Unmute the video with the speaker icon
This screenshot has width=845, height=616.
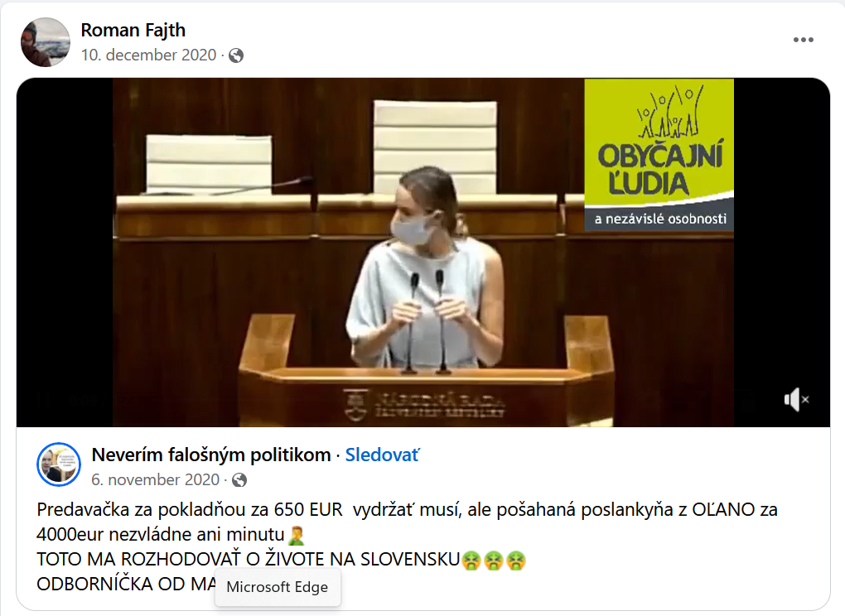pyautogui.click(x=796, y=400)
